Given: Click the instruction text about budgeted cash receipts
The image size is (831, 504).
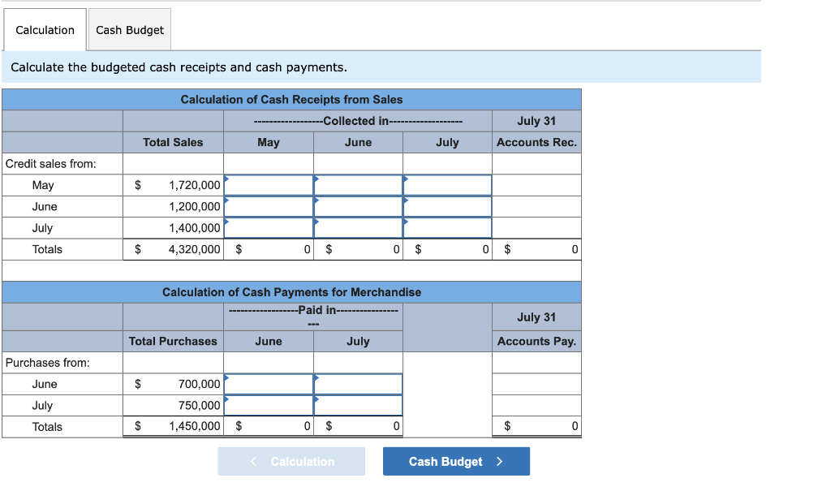Looking at the screenshot, I should 179,67.
